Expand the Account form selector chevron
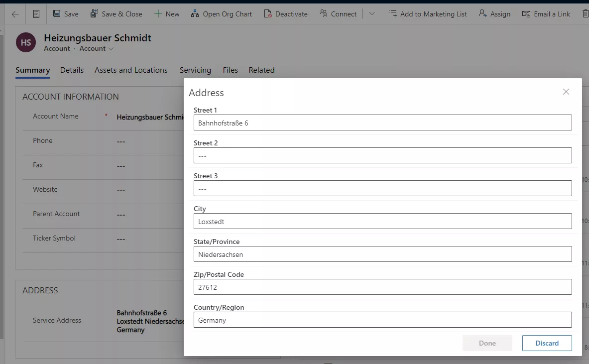The height and width of the screenshot is (364, 589). [111, 49]
